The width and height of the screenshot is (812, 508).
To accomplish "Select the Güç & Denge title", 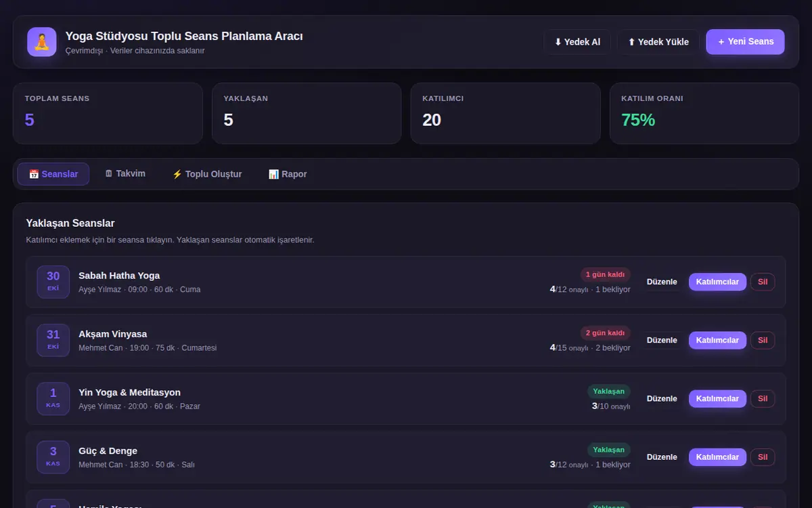I will pyautogui.click(x=108, y=451).
